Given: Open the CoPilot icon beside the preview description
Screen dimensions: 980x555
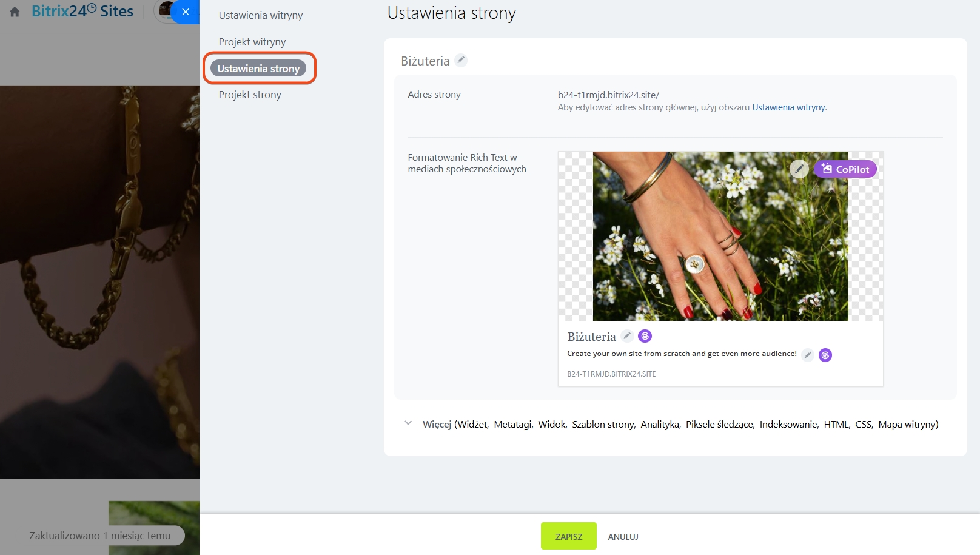Looking at the screenshot, I should [825, 355].
